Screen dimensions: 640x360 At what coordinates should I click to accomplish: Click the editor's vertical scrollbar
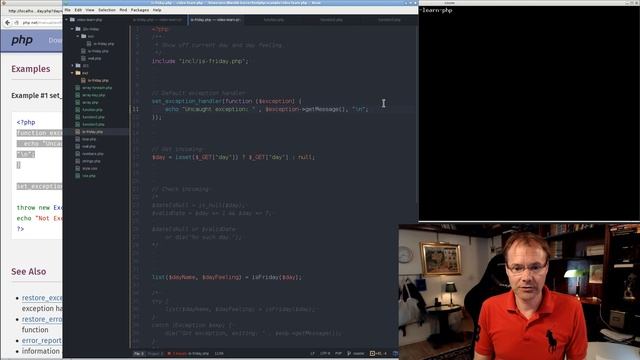[x=416, y=114]
